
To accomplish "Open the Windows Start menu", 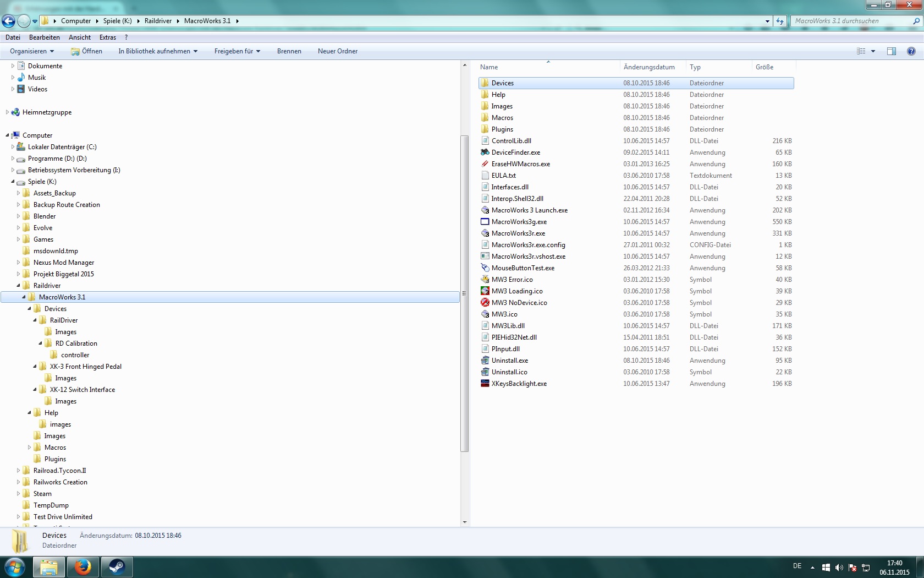I will [x=15, y=567].
